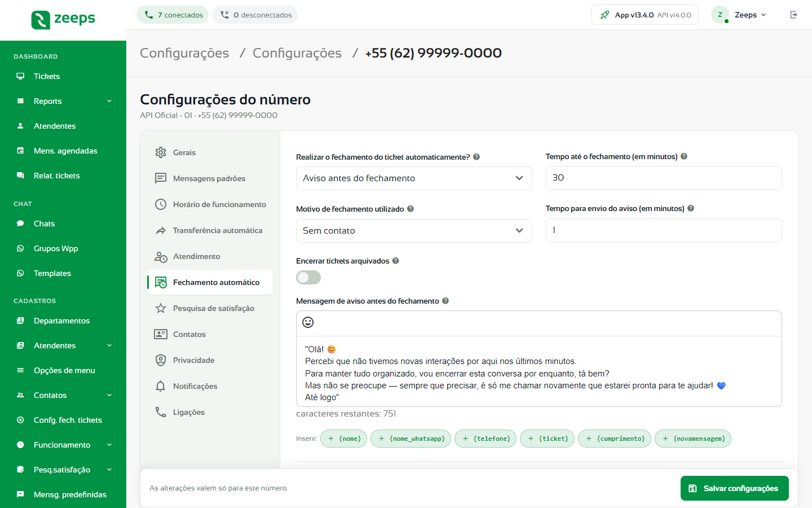This screenshot has width=812, height=508.
Task: Expand the Reports sidebar submenu
Action: [x=109, y=101]
